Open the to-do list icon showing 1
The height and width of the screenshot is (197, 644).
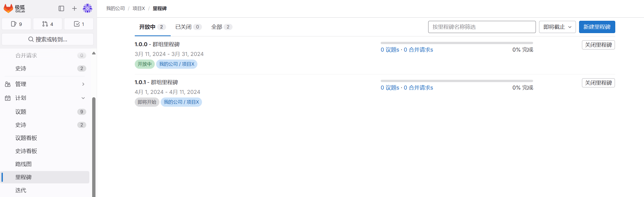pyautogui.click(x=79, y=24)
